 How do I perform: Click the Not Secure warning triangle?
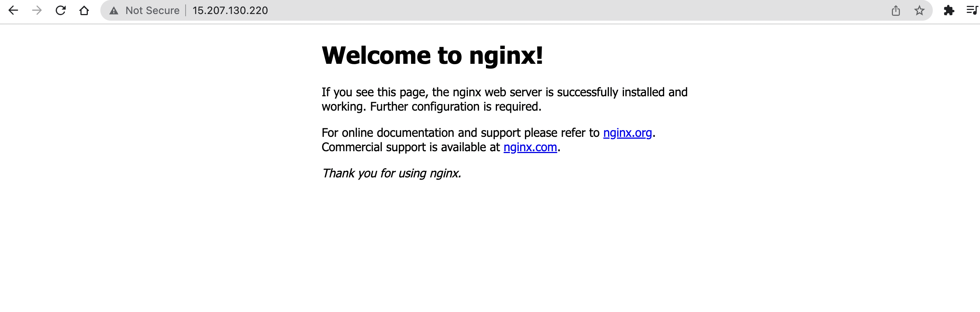[x=114, y=11]
